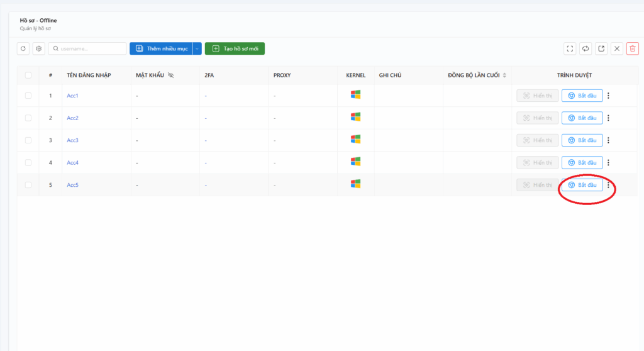Click the red trash delete icon
644x351 pixels.
pyautogui.click(x=633, y=48)
